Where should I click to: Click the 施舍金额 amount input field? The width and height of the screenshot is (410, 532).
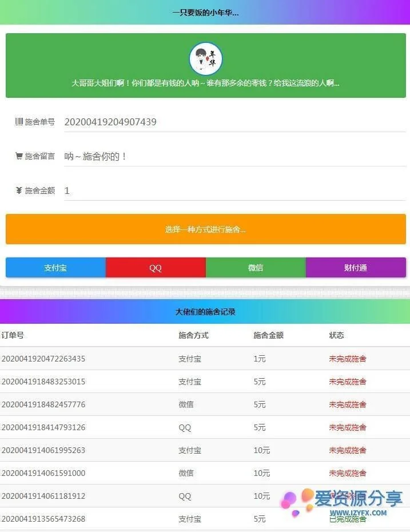click(234, 190)
